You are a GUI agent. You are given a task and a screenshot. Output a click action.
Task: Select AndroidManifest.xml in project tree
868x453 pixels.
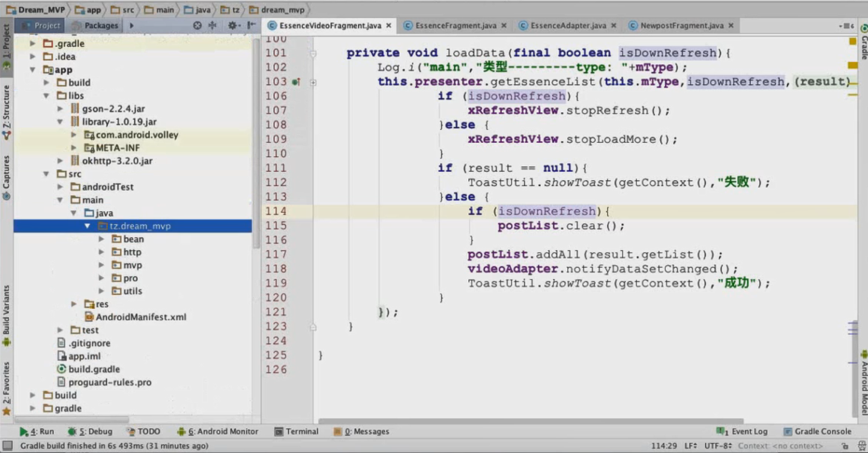tap(135, 317)
